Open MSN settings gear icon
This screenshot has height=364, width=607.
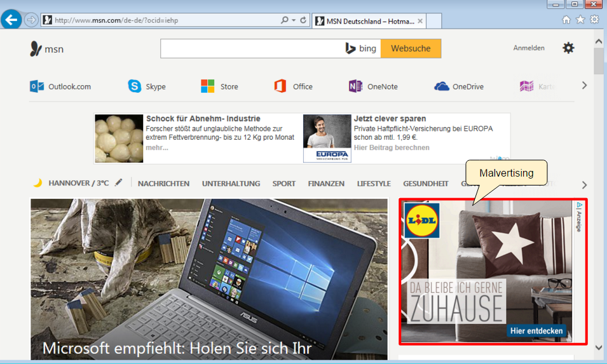click(568, 48)
